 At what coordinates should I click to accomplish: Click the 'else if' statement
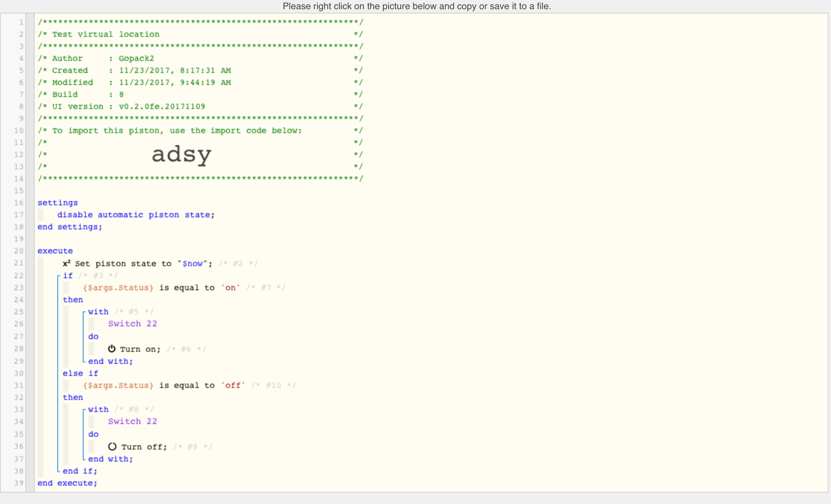(x=80, y=373)
